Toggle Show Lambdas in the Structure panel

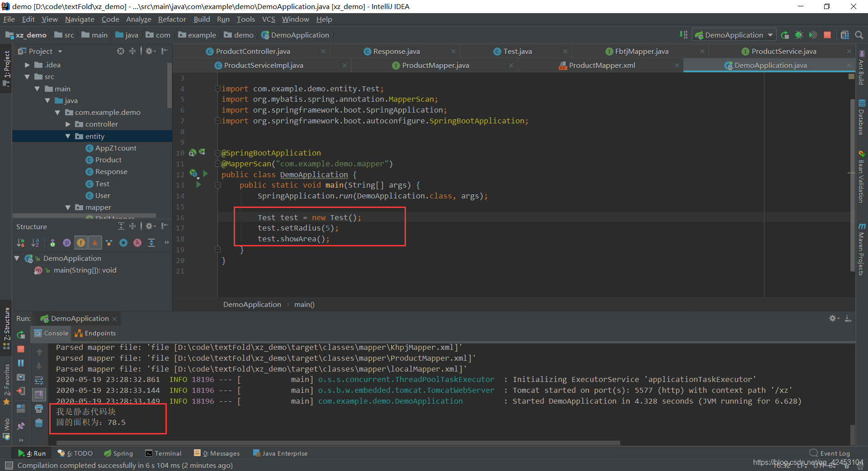coord(137,243)
